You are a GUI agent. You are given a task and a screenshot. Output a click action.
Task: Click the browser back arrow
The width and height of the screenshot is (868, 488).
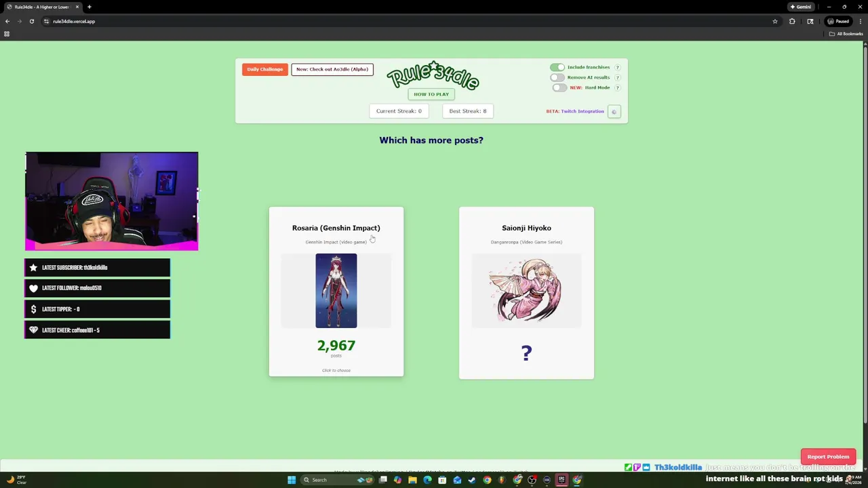point(7,21)
